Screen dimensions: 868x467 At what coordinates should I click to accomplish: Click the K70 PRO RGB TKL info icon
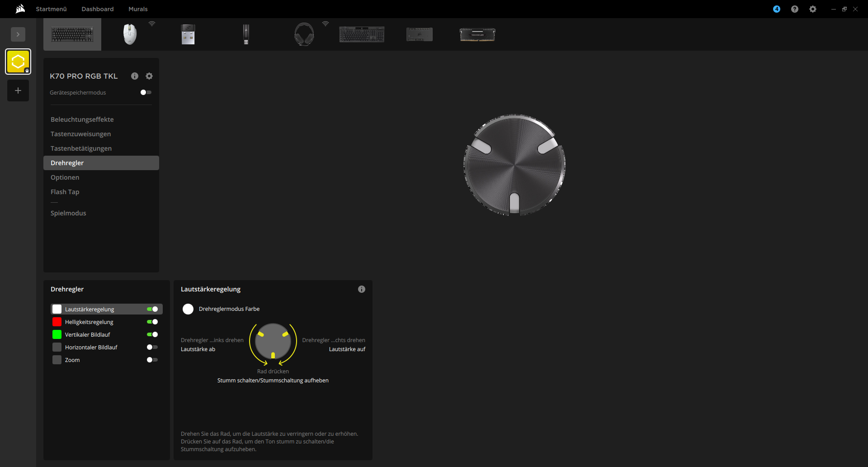tap(135, 76)
